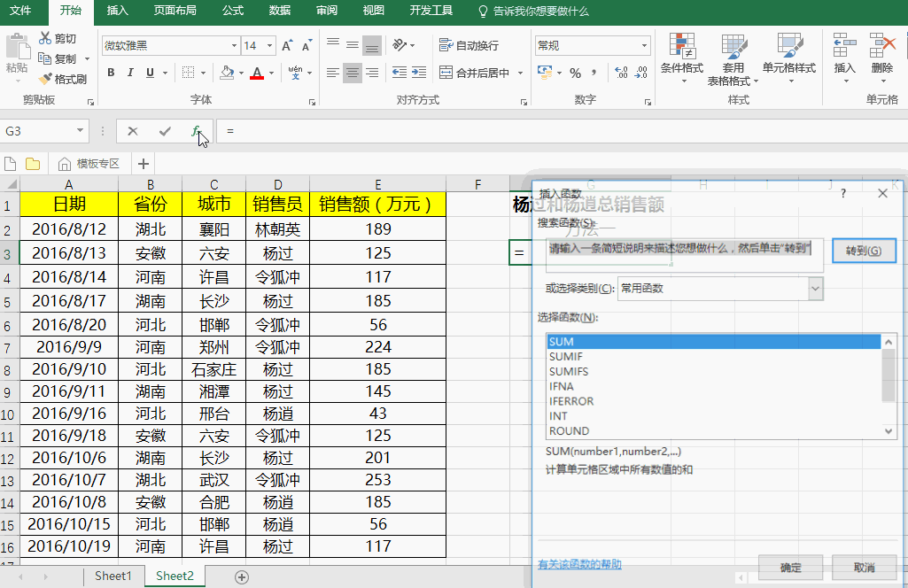Click the Cut (剪切) scissors icon
Image resolution: width=908 pixels, height=588 pixels.
46,39
